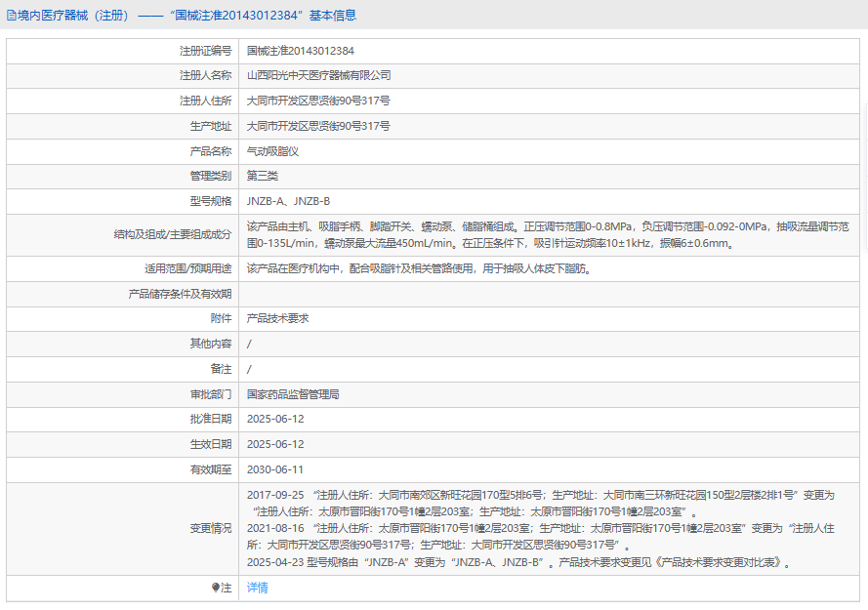Click the 产品技术要求 attachment text
This screenshot has width=868, height=610.
pyautogui.click(x=277, y=318)
